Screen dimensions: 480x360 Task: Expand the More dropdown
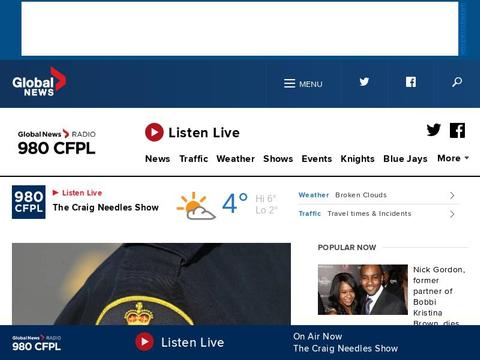click(x=453, y=158)
